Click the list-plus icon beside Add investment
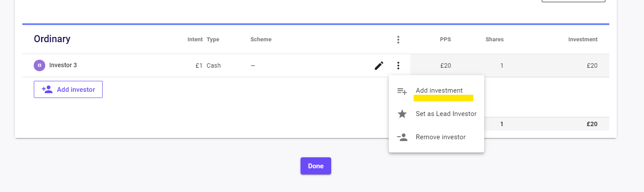Viewport: 644px width, 192px height. pyautogui.click(x=402, y=91)
